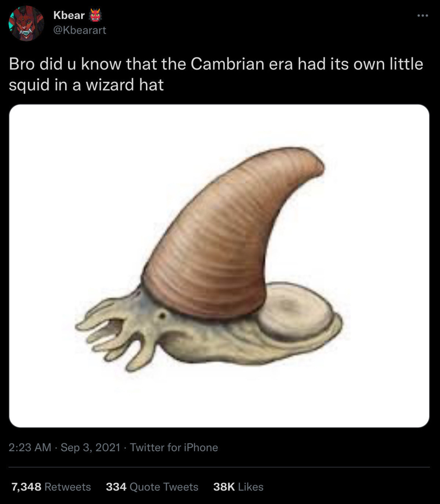Click the words wizard hat in the tweet
The image size is (440, 504).
pyautogui.click(x=125, y=85)
